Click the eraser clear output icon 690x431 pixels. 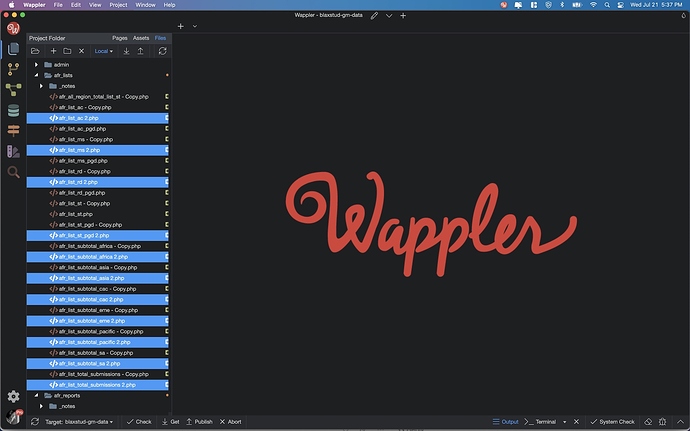pos(648,422)
